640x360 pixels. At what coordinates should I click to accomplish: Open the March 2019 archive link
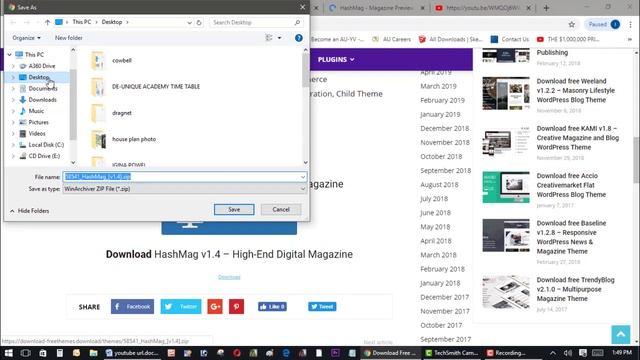pos(438,86)
